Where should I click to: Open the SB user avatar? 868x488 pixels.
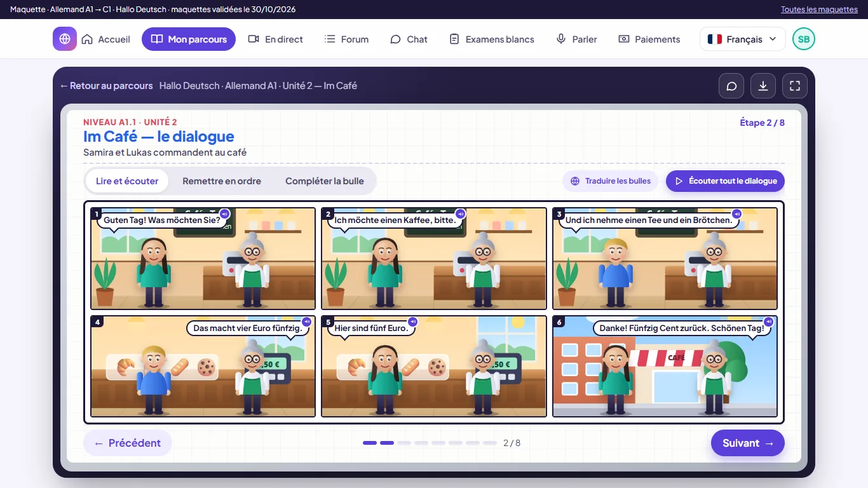[x=804, y=39]
